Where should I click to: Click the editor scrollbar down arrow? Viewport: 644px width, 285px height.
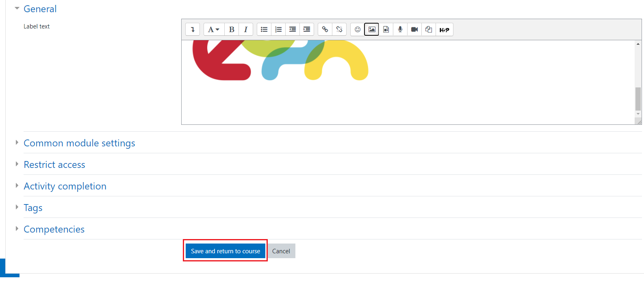(x=638, y=114)
